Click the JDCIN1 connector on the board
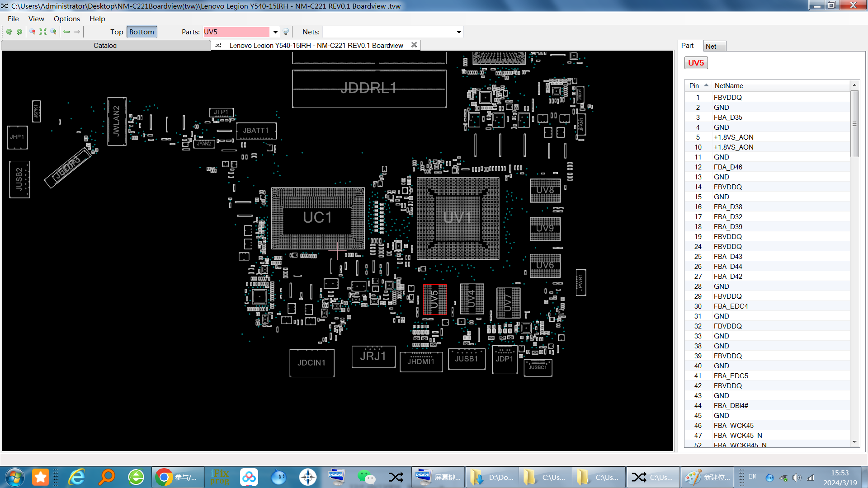Image resolution: width=868 pixels, height=488 pixels. (311, 363)
